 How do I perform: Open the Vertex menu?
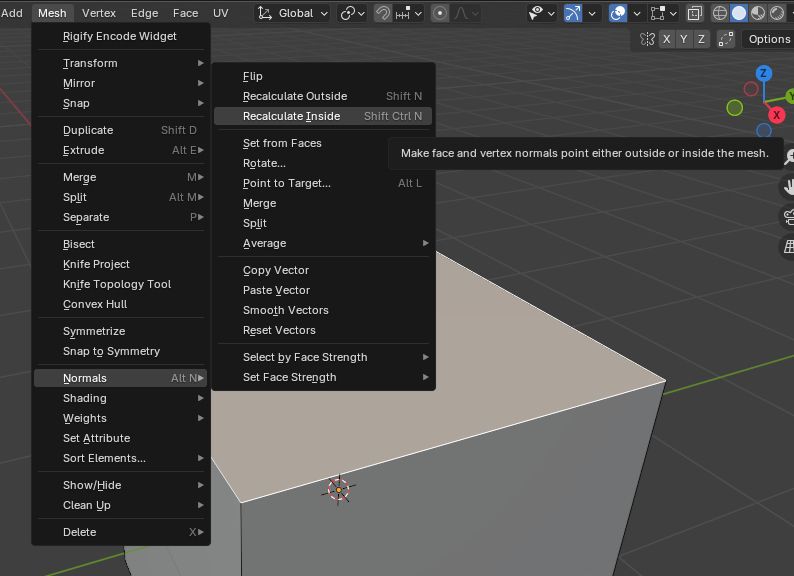[x=99, y=13]
